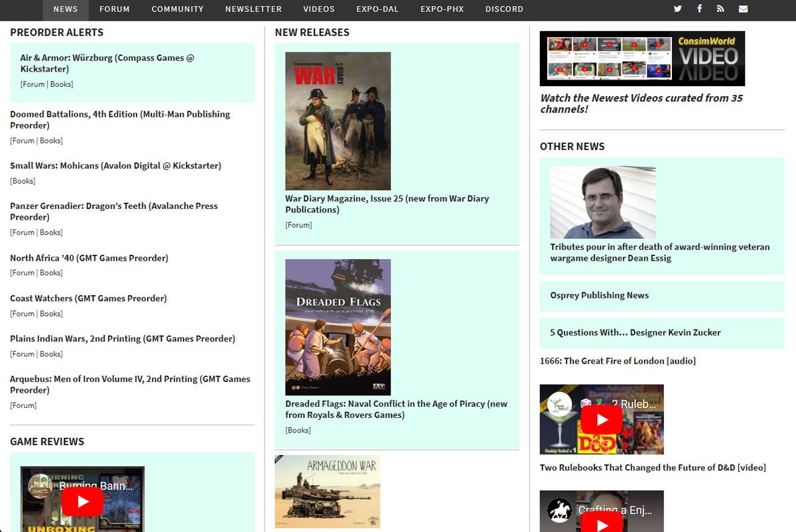796x532 pixels.
Task: Click the email envelope icon
Action: coord(743,9)
